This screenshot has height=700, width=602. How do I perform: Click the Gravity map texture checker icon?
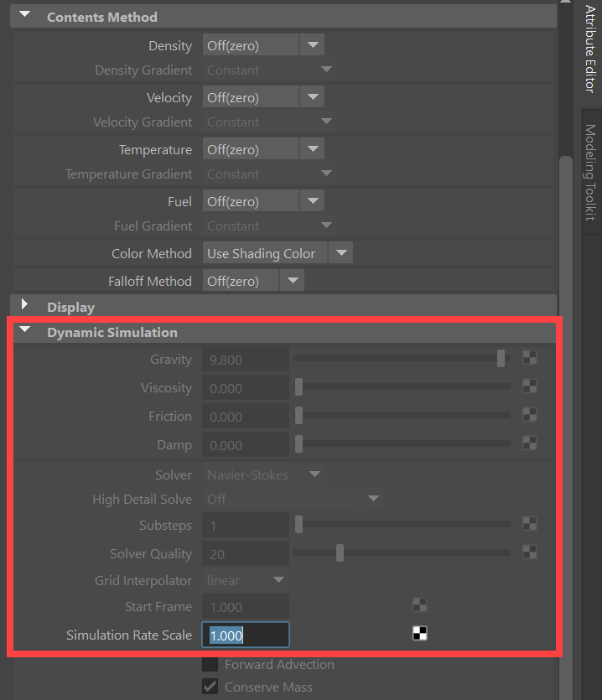[530, 358]
